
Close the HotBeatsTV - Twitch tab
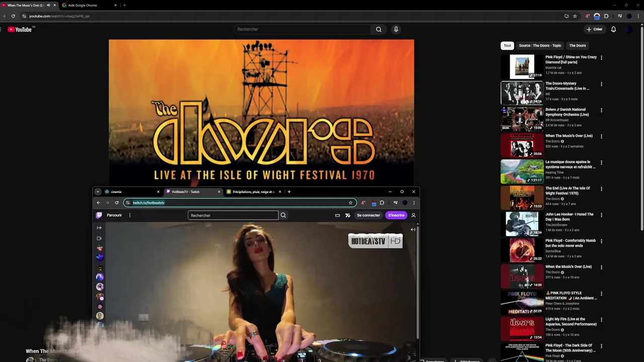click(x=219, y=192)
